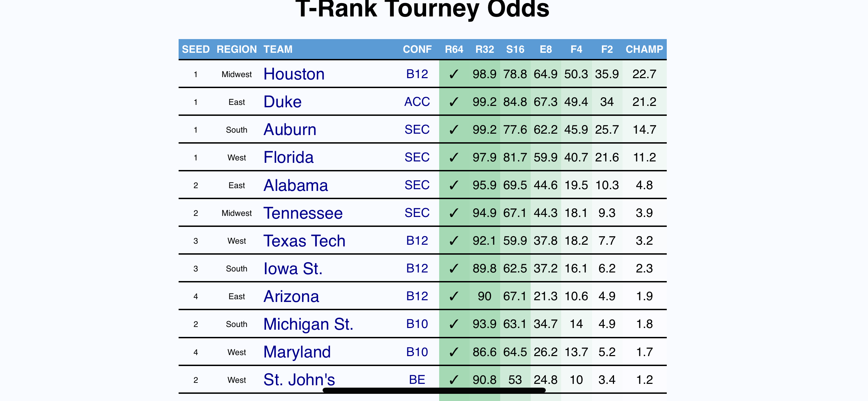Click the R64 checkmark in Iowa St. row
This screenshot has width=868, height=401.
click(454, 268)
